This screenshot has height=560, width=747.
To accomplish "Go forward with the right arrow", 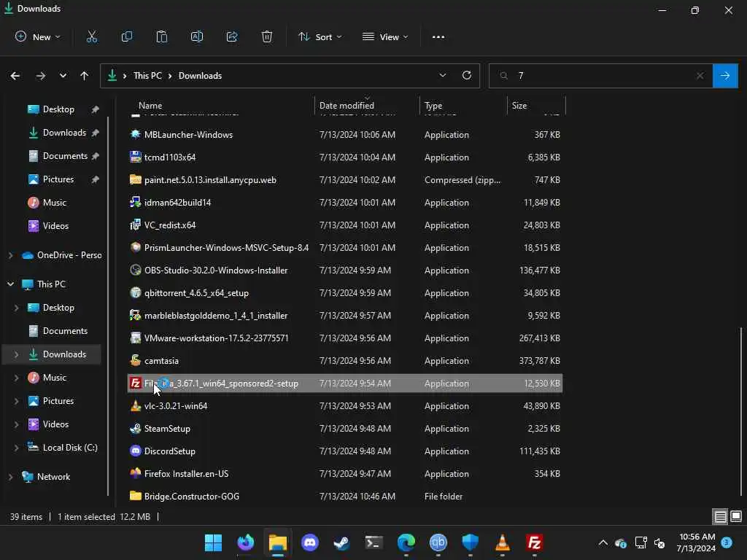I will (41, 76).
